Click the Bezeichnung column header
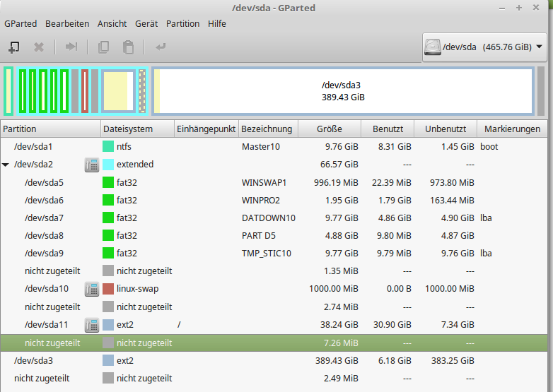The image size is (553, 392). tap(269, 129)
